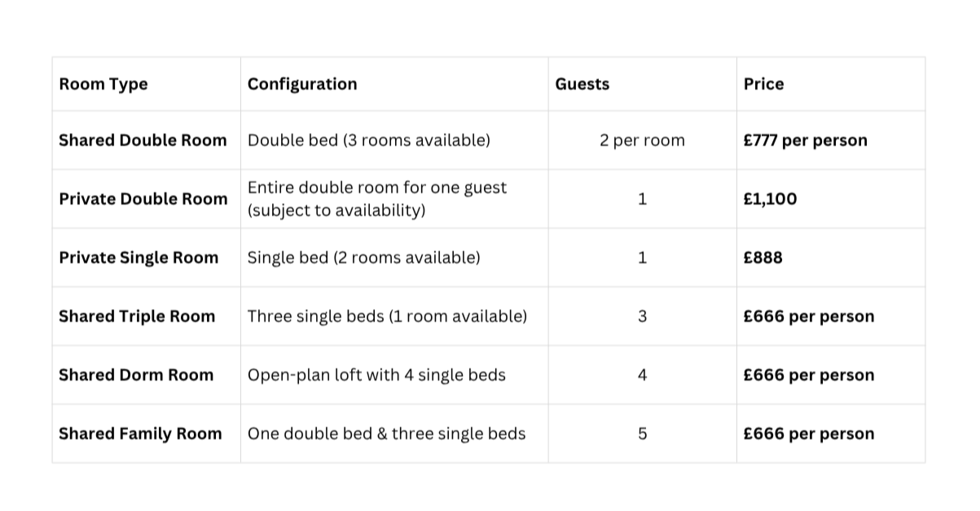This screenshot has width=980, height=511.
Task: Click the '2 per room' guests cell
Action: (x=643, y=140)
